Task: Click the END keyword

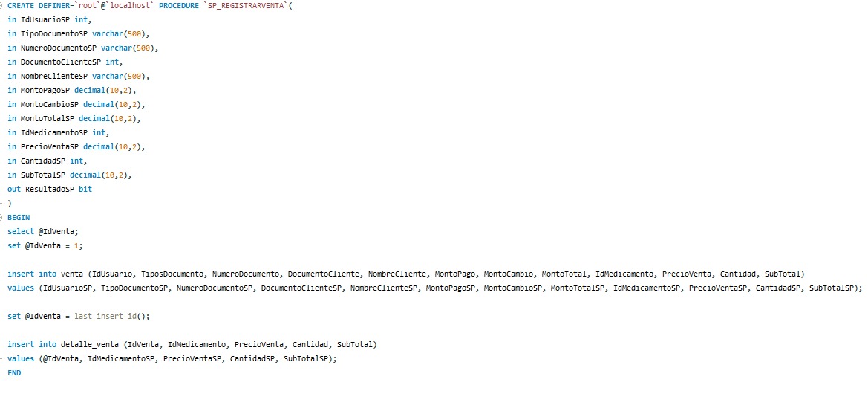Action: click(14, 373)
